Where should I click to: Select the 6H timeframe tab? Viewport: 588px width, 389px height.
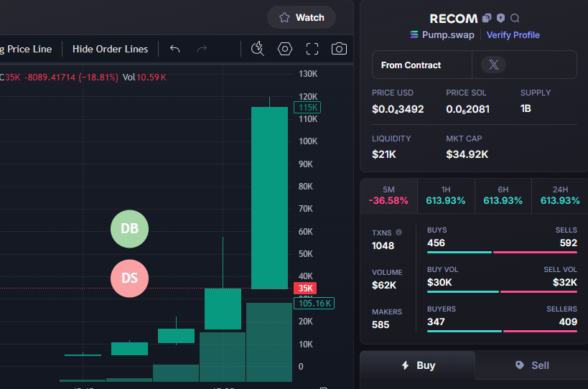[503, 196]
